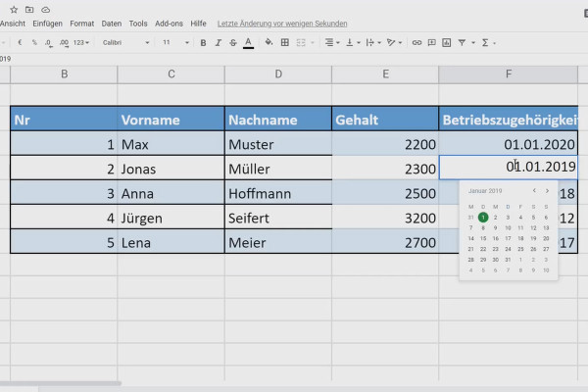Pick day 12 in the calendar

[x=533, y=228]
